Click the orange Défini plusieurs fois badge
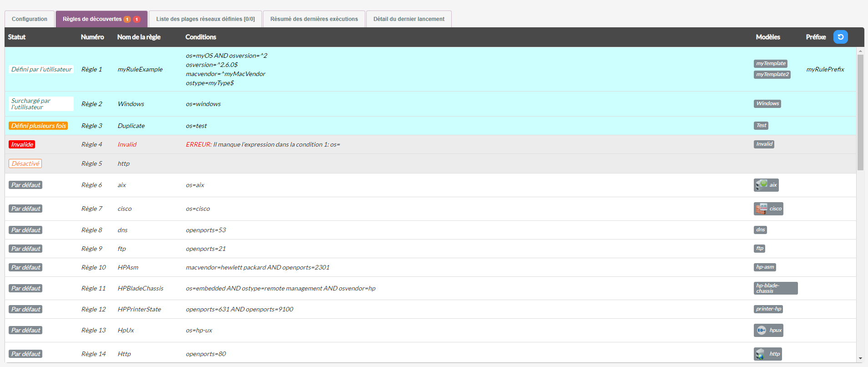 tap(38, 126)
